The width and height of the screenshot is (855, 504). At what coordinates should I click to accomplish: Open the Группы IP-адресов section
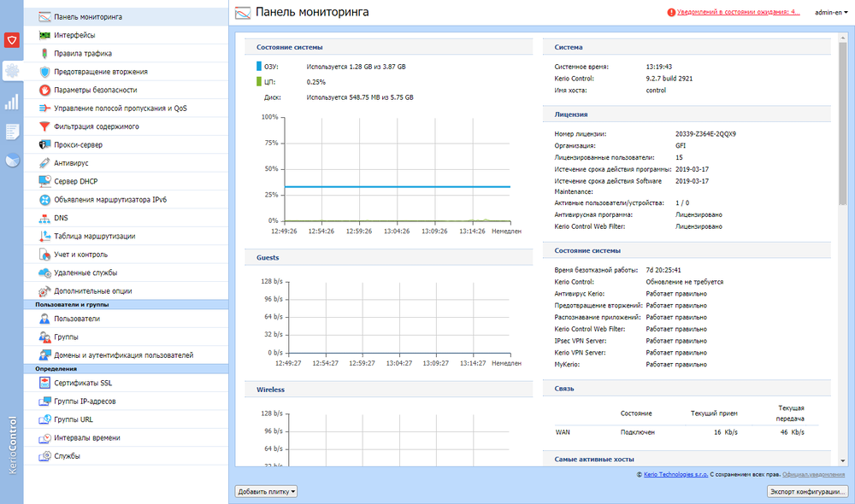click(126, 401)
